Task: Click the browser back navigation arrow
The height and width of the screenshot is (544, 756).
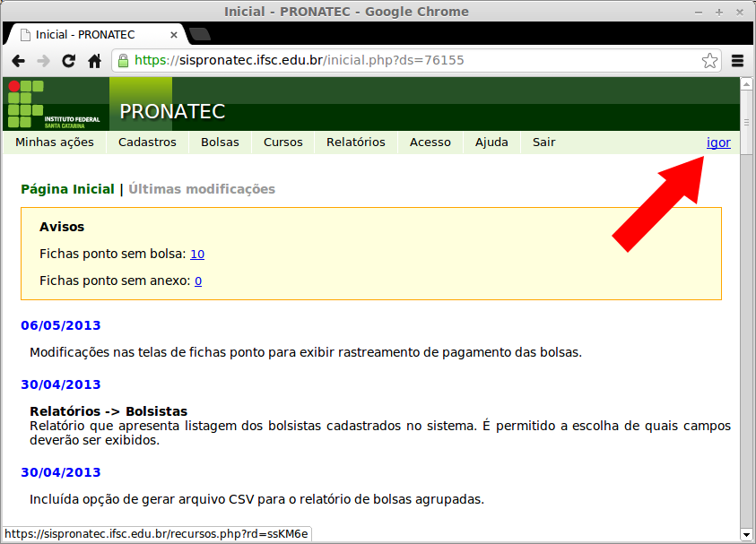Action: (x=20, y=60)
